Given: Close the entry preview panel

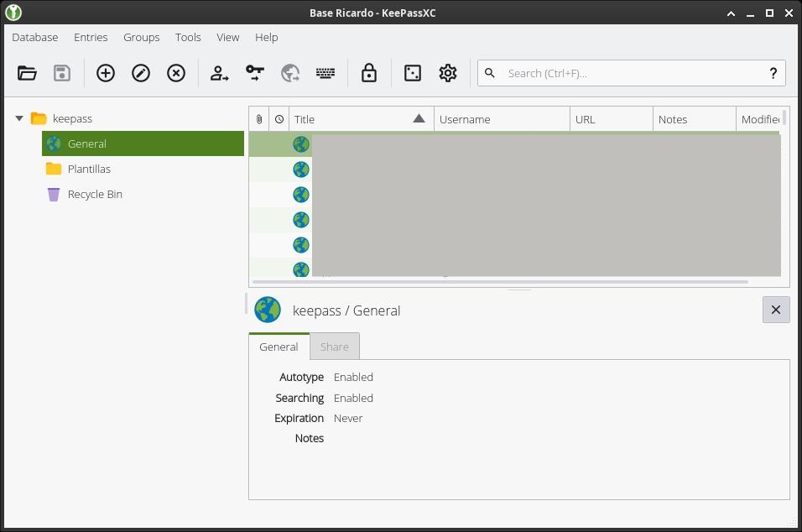Looking at the screenshot, I should pos(776,310).
